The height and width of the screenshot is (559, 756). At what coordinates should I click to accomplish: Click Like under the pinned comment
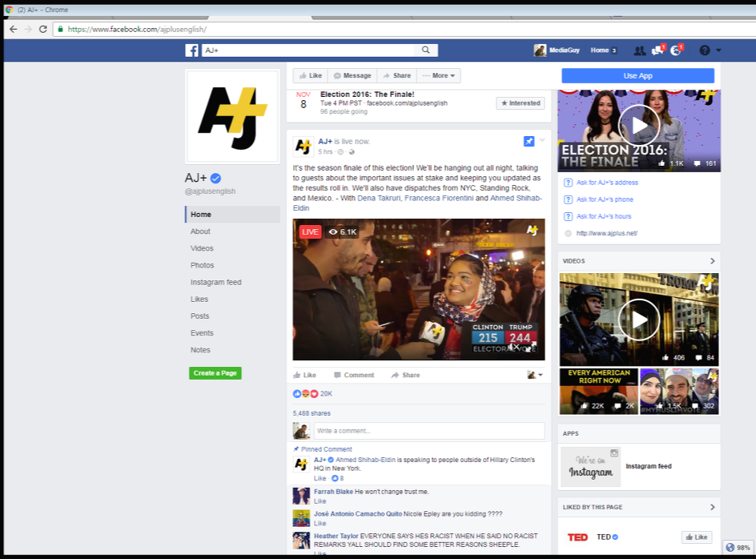(320, 478)
